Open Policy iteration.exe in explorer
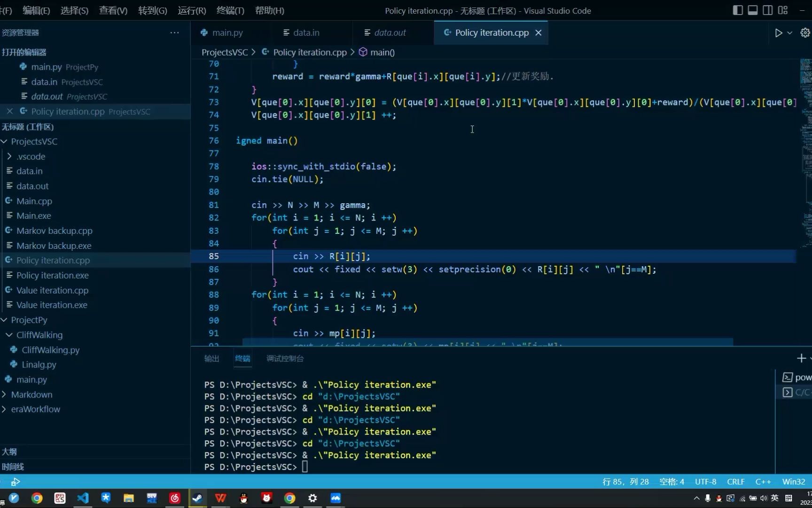812x508 pixels. [53, 276]
